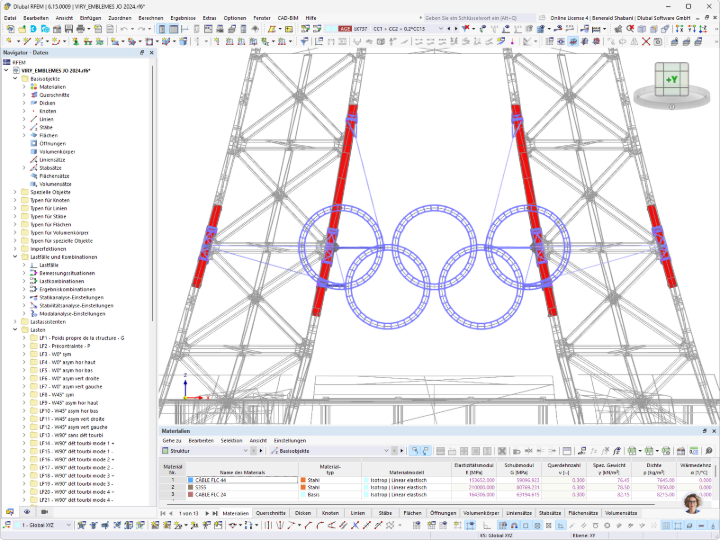
Task: Click the avatar photo icon
Action: 693,503
